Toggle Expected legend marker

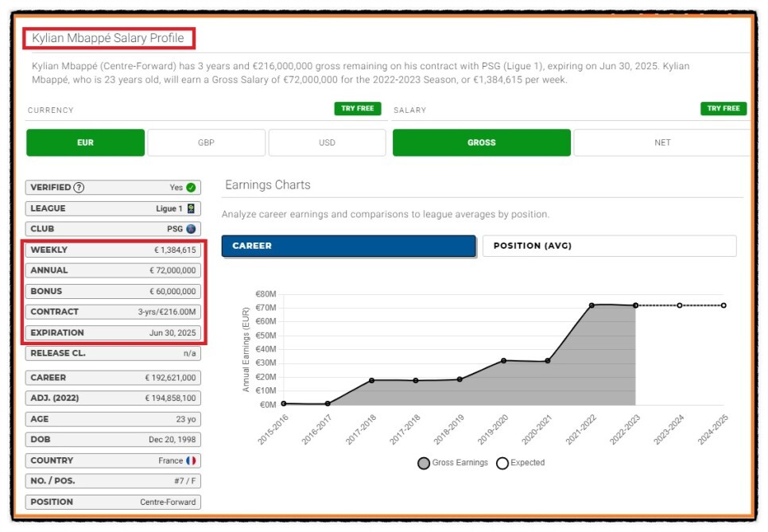502,463
